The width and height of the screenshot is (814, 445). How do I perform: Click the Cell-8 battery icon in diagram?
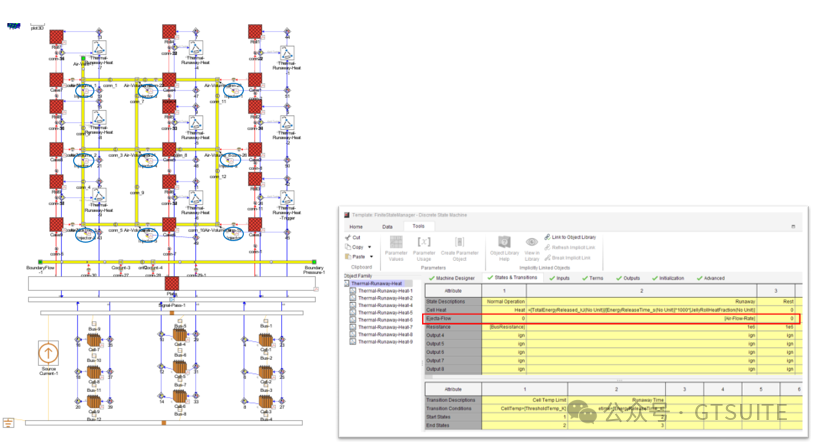click(94, 372)
